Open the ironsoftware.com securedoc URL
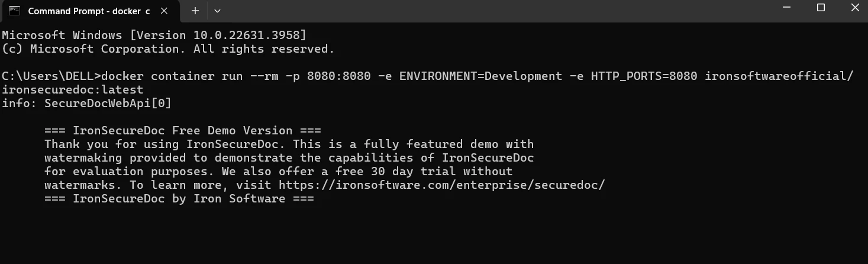This screenshot has height=264, width=868. (x=441, y=185)
